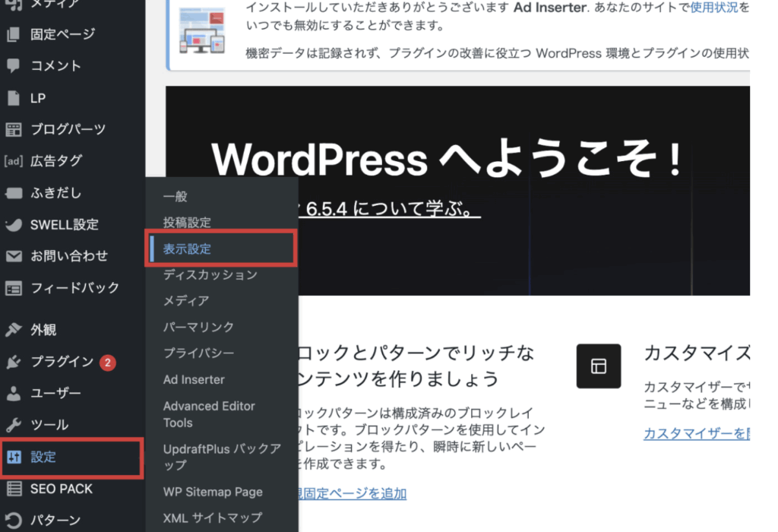This screenshot has width=778, height=532.
Task: Click the LP document icon in sidebar
Action: pyautogui.click(x=13, y=98)
